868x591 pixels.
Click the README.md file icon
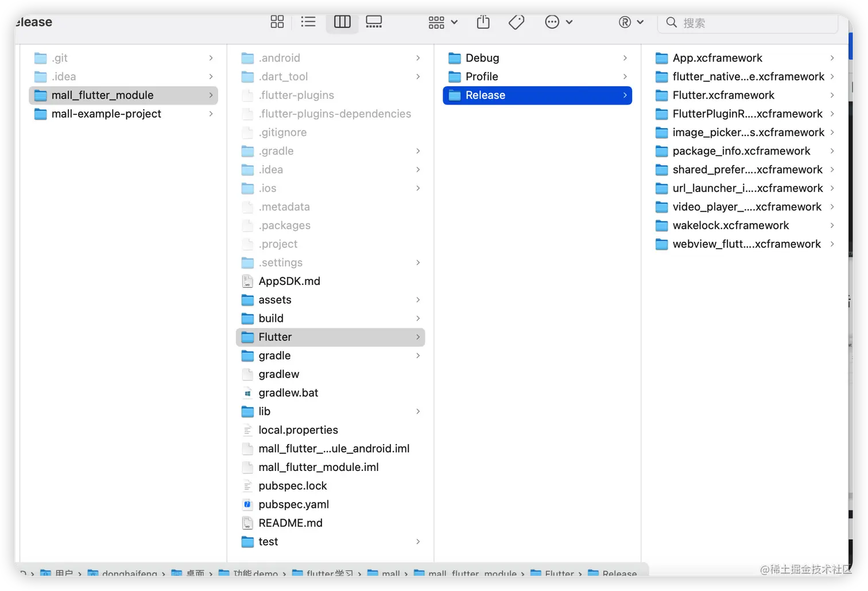(x=247, y=523)
